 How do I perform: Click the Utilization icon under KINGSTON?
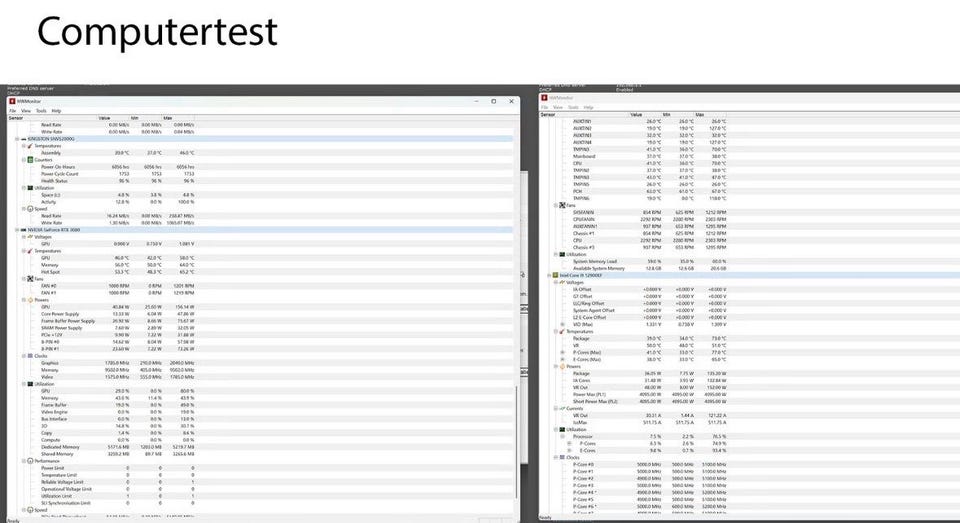point(30,188)
